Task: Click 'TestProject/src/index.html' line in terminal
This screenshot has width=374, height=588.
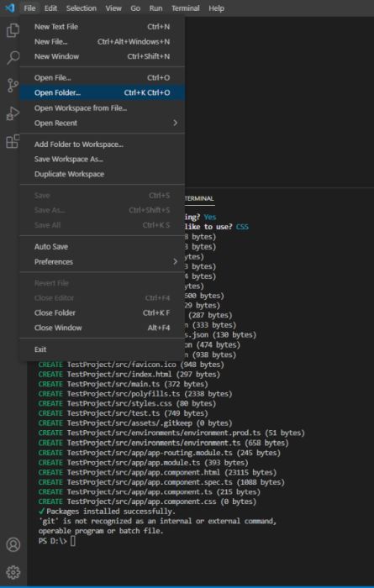Action: 129,375
